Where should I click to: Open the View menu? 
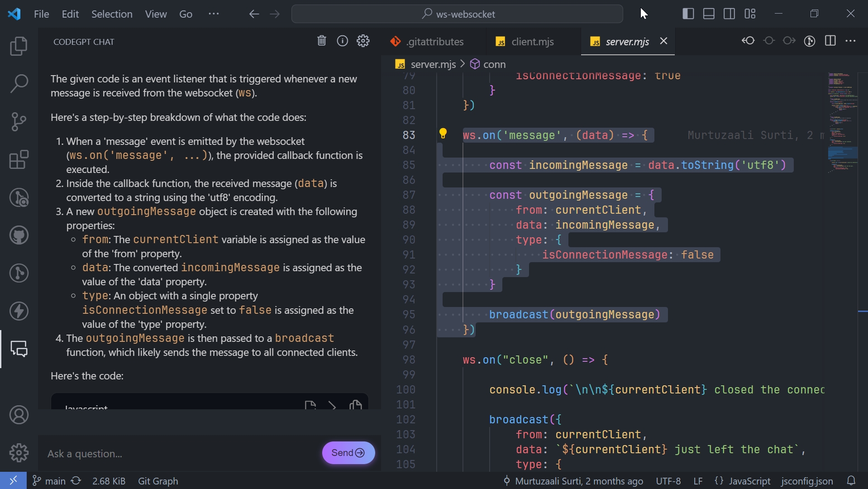(156, 14)
